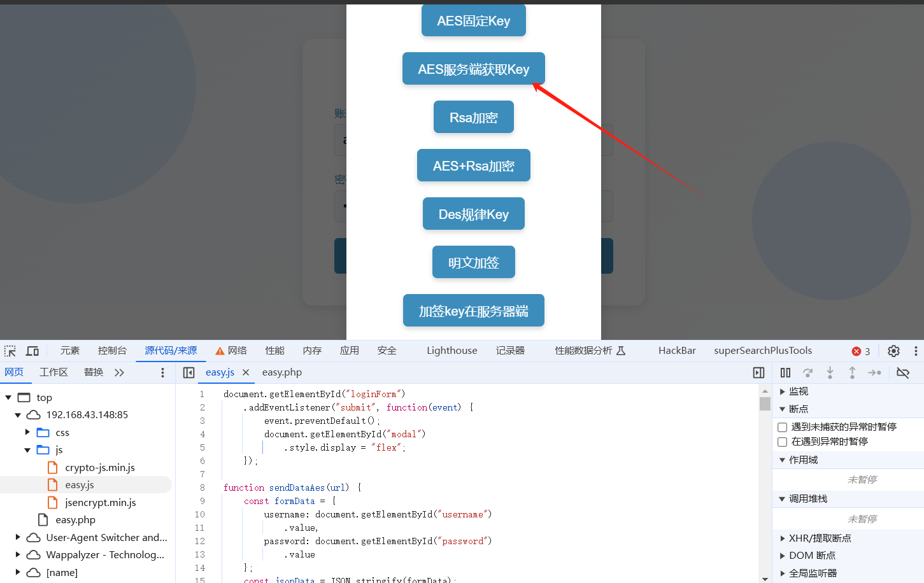Show more navigator tabs chevron

click(119, 372)
